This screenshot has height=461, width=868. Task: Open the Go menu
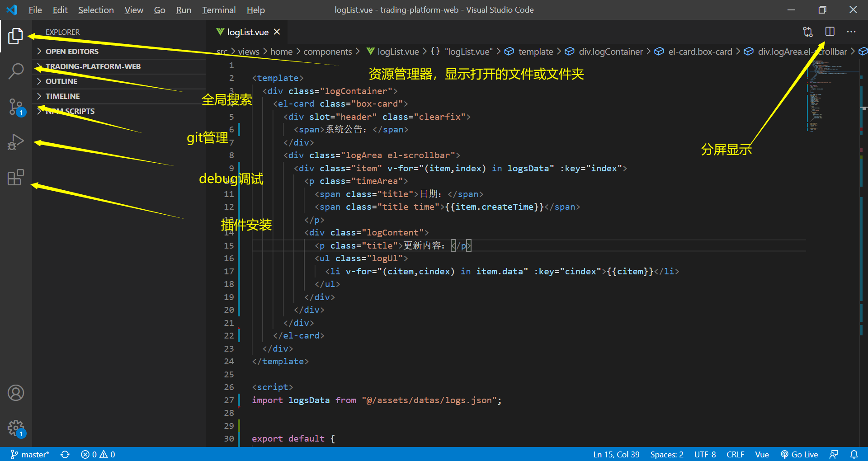[x=160, y=10]
